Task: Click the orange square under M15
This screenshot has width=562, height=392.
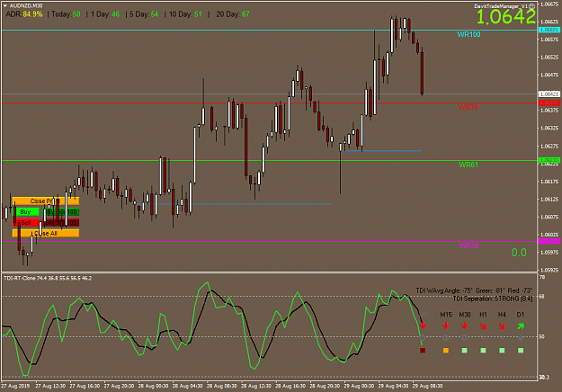Action: (x=446, y=350)
